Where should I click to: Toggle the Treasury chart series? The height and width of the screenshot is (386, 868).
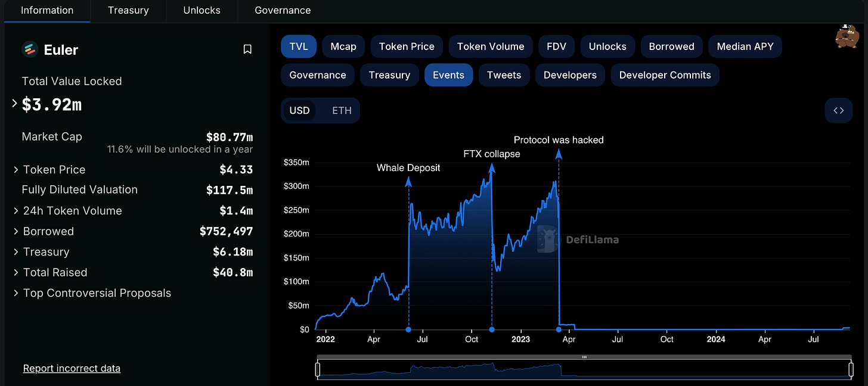coord(389,75)
